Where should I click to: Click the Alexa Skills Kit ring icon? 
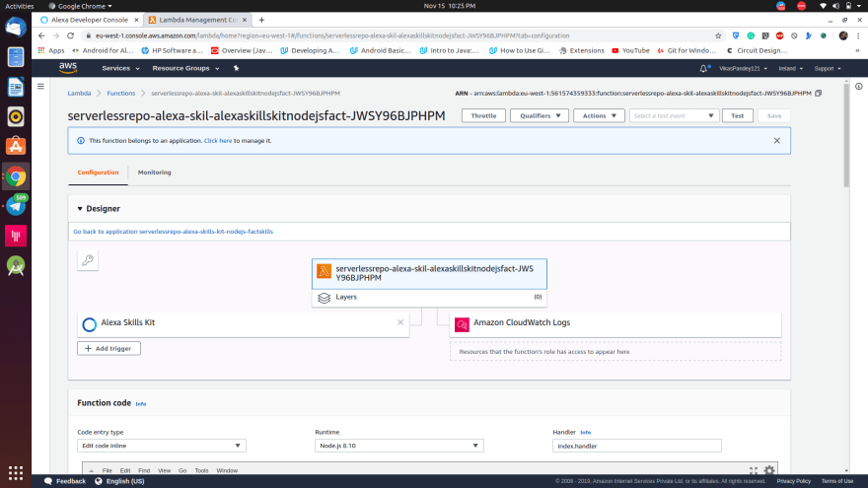click(x=89, y=324)
